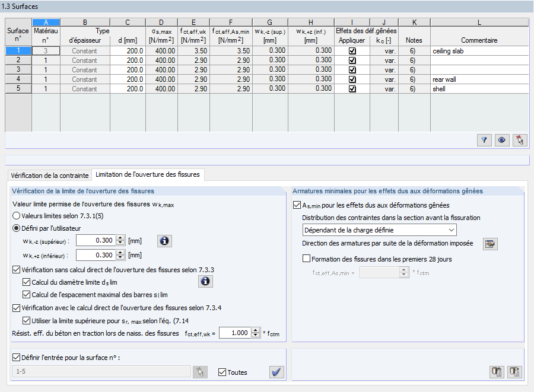
Task: Click column A header
Action: point(46,23)
